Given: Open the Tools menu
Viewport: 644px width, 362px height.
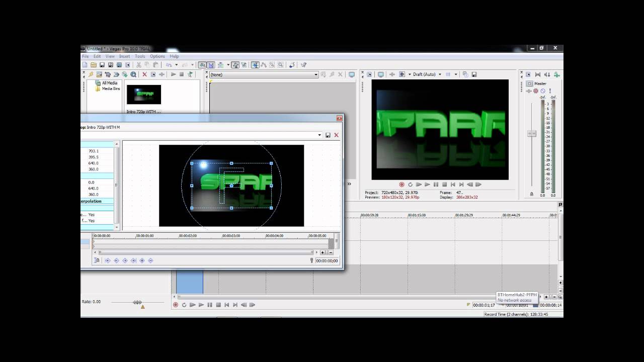Looking at the screenshot, I should 140,56.
